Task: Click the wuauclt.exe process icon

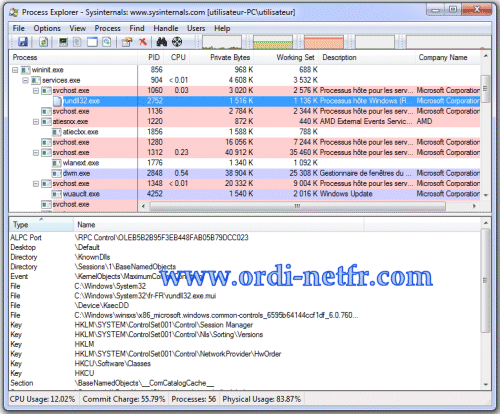Action: [x=57, y=194]
